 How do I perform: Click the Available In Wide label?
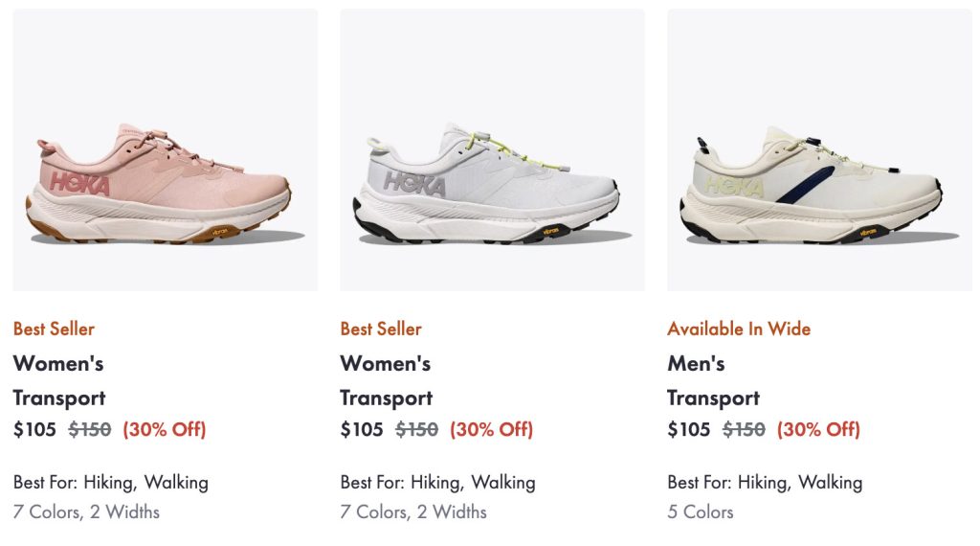(739, 329)
